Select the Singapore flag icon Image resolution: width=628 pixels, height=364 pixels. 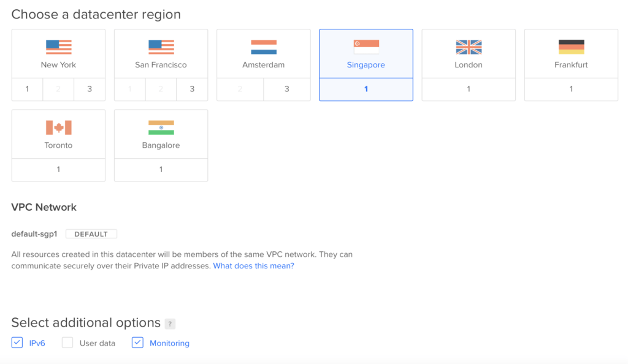tap(366, 47)
